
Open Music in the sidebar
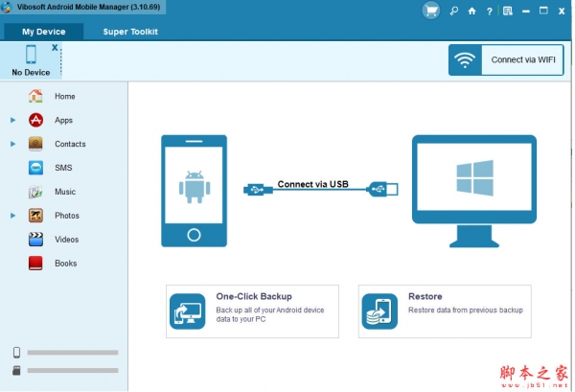point(65,192)
